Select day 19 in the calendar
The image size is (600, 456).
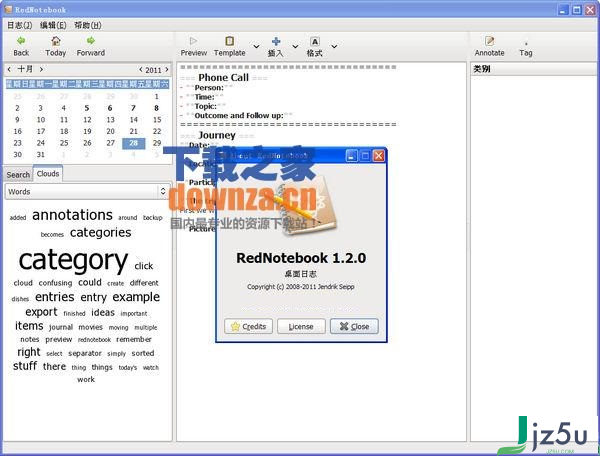tap(87, 131)
